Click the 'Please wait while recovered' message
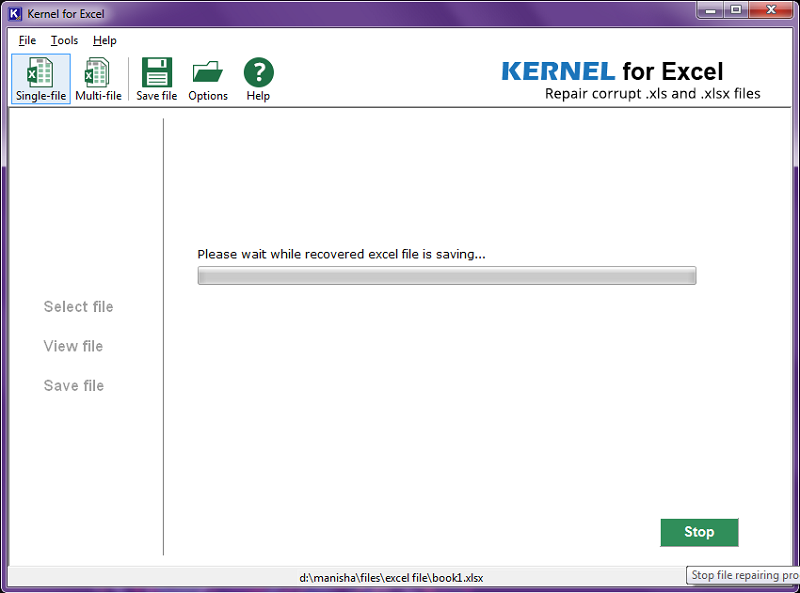 [341, 254]
